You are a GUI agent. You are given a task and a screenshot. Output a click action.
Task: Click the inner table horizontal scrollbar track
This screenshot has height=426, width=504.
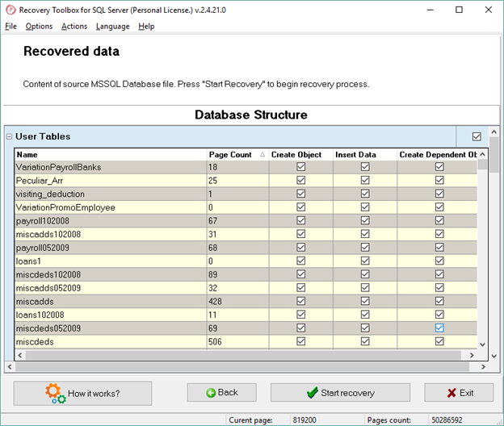coord(243,355)
